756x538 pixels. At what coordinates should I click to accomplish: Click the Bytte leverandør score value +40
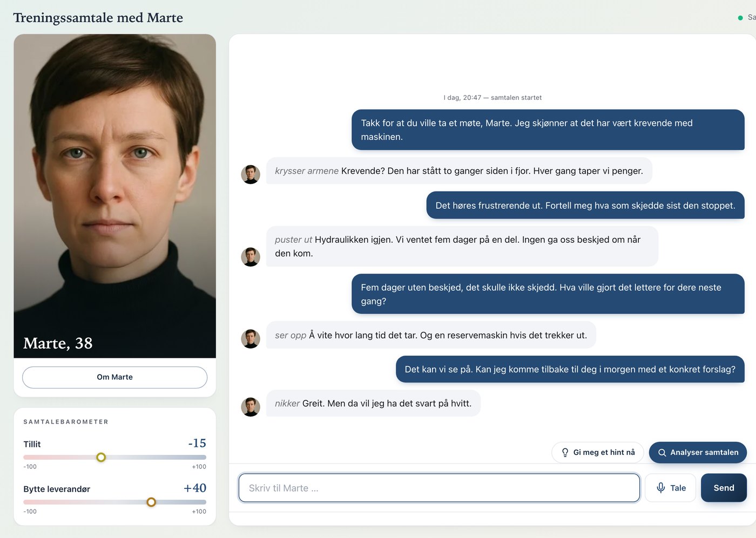click(195, 488)
